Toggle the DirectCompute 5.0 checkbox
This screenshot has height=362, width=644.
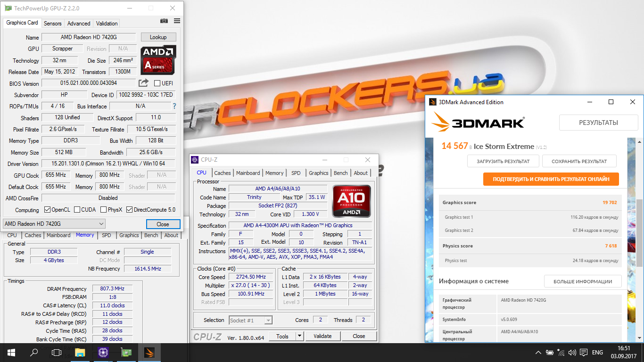(x=129, y=210)
